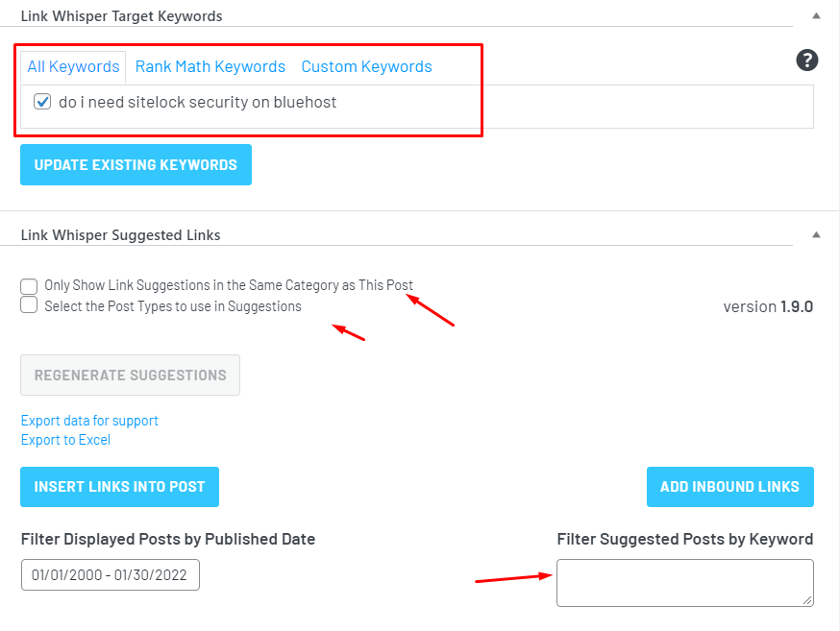Switch to the Rank Math Keywords tab
The image size is (840, 631).
pyautogui.click(x=210, y=66)
